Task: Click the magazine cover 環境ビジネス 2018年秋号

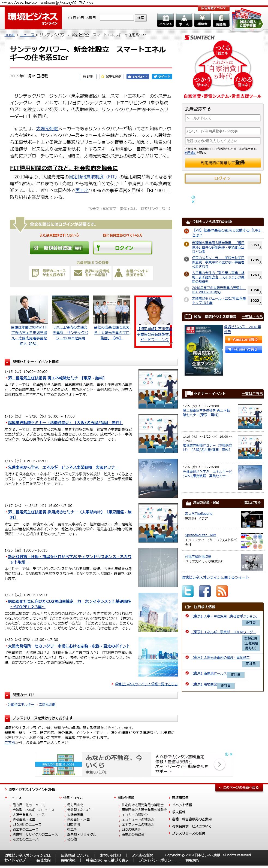Action: click(204, 350)
